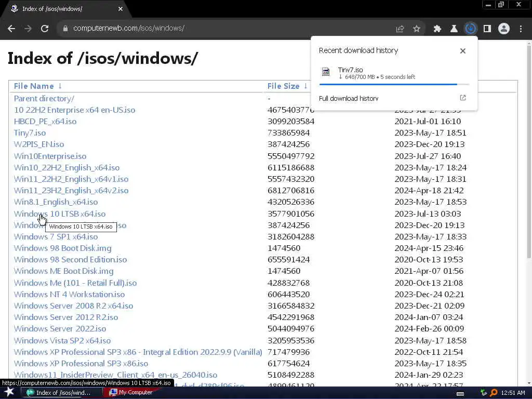532x399 pixels.
Task: Sort by File Name column header
Action: click(34, 86)
